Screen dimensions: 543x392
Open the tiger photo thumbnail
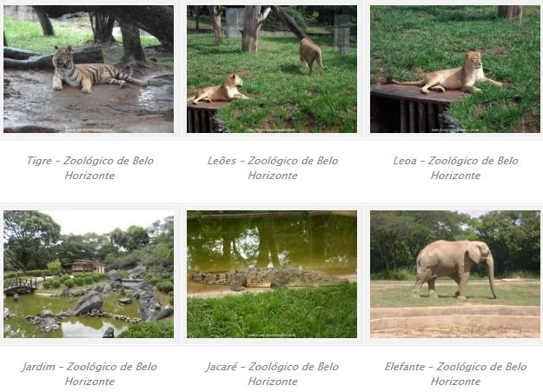pyautogui.click(x=89, y=69)
